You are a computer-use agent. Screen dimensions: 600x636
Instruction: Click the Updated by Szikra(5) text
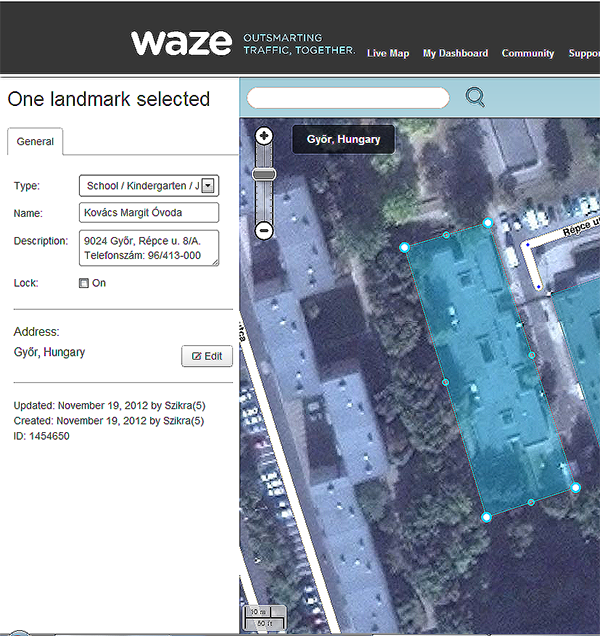pos(110,406)
